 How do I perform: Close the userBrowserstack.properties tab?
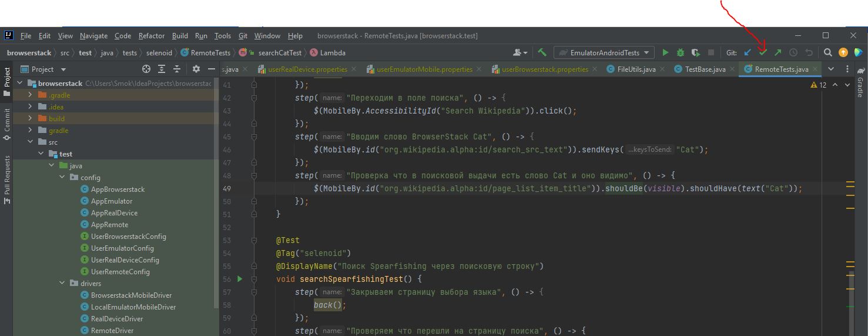tap(594, 69)
